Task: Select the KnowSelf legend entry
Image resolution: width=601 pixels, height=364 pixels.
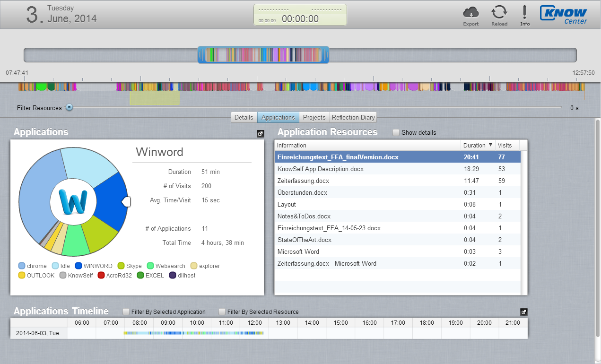Action: click(76, 275)
